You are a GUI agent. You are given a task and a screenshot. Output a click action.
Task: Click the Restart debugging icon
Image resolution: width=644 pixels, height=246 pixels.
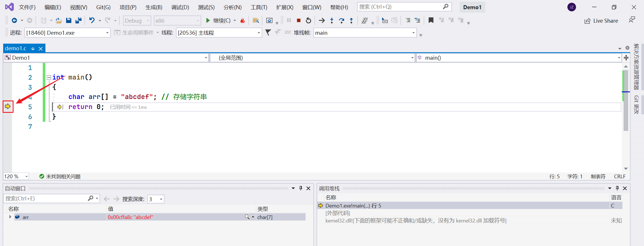point(308,20)
